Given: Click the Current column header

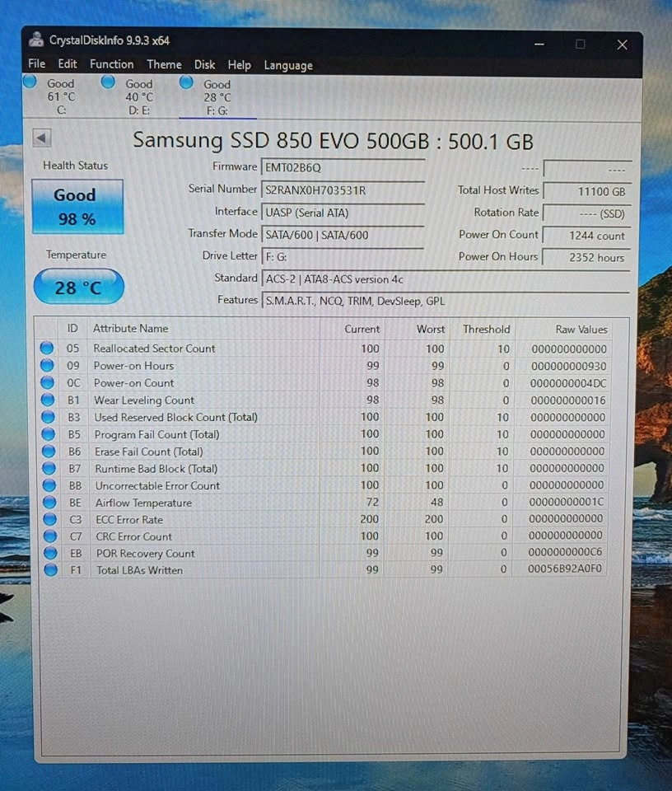Looking at the screenshot, I should [352, 329].
